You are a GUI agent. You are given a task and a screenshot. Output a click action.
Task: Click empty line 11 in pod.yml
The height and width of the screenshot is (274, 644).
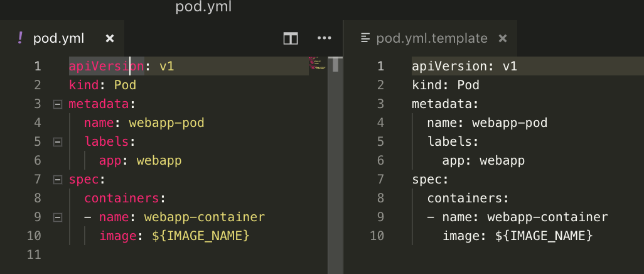point(157,255)
